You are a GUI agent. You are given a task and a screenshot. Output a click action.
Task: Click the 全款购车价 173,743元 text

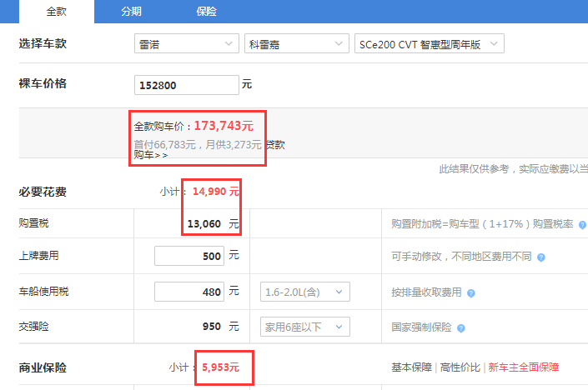193,126
